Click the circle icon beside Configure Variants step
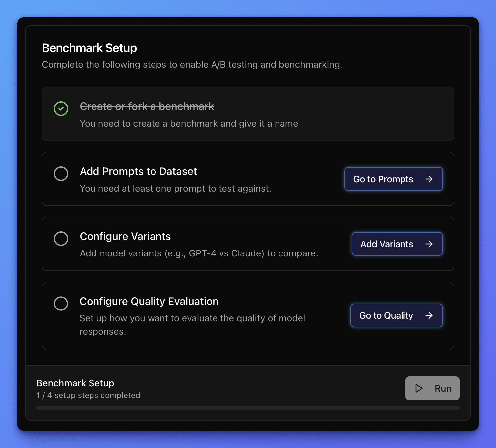 (61, 238)
